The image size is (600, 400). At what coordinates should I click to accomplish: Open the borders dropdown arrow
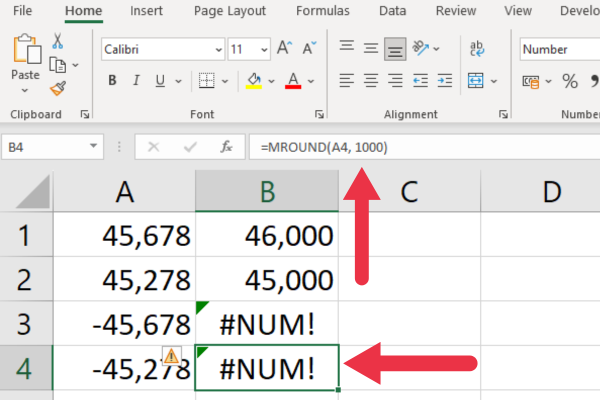point(225,81)
